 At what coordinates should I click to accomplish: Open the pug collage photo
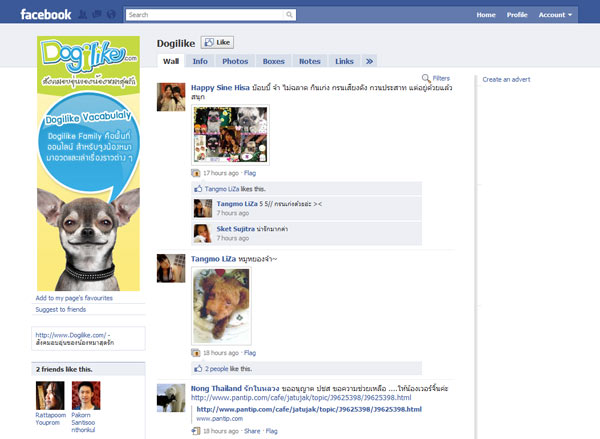230,135
